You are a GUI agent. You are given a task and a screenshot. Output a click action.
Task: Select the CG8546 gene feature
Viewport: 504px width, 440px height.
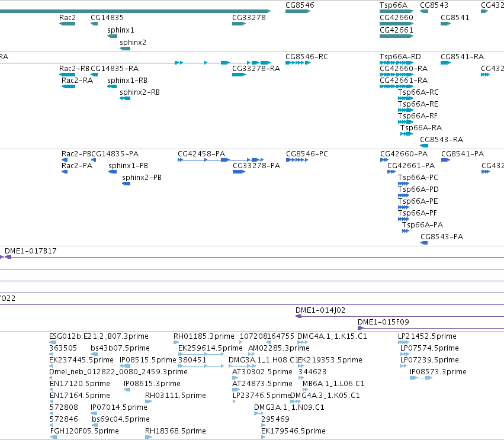tap(298, 12)
